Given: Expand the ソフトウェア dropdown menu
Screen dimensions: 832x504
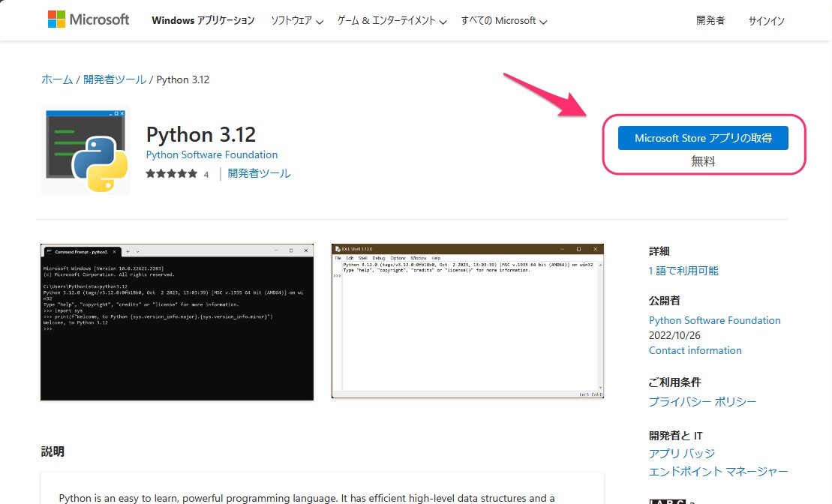Looking at the screenshot, I should [x=296, y=21].
